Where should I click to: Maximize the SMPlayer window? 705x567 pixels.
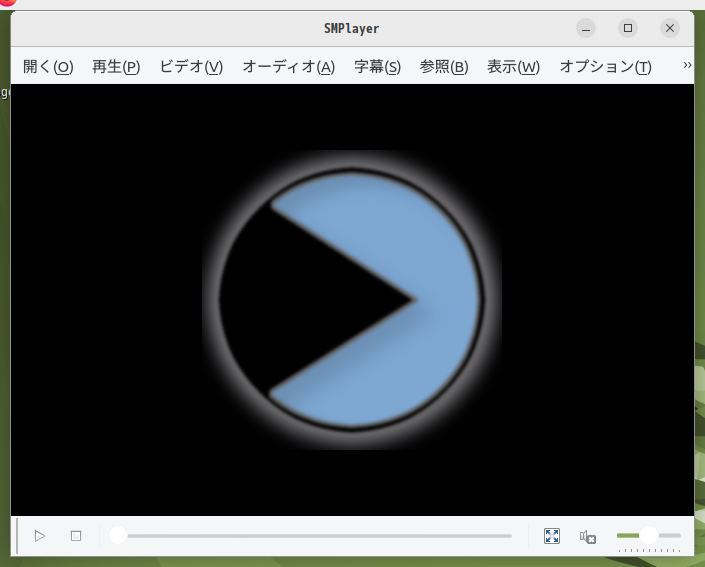click(x=628, y=28)
